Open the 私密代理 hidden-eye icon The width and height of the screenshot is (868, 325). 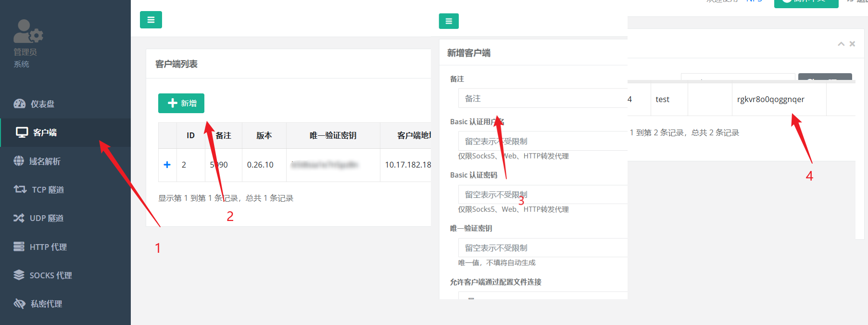tap(19, 303)
